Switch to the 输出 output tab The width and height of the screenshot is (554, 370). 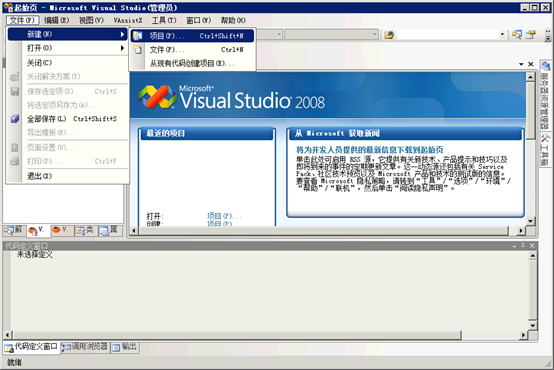pyautogui.click(x=125, y=347)
